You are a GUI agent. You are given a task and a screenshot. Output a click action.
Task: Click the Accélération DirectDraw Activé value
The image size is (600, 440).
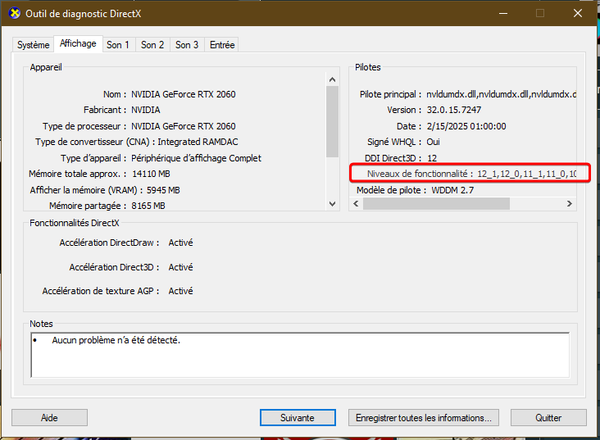click(181, 243)
